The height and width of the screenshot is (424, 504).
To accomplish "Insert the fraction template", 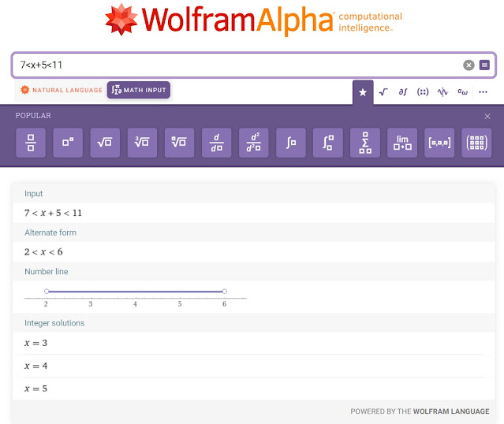I will click(x=31, y=143).
